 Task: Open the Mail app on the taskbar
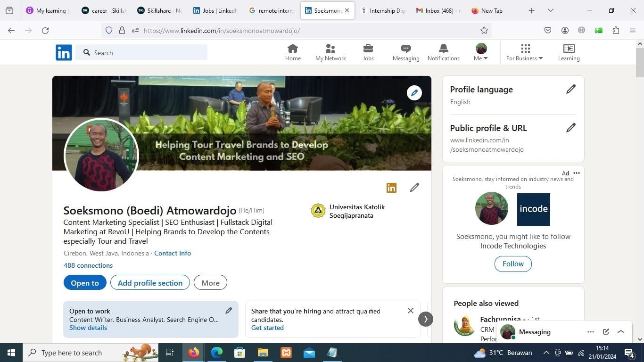pyautogui.click(x=309, y=353)
